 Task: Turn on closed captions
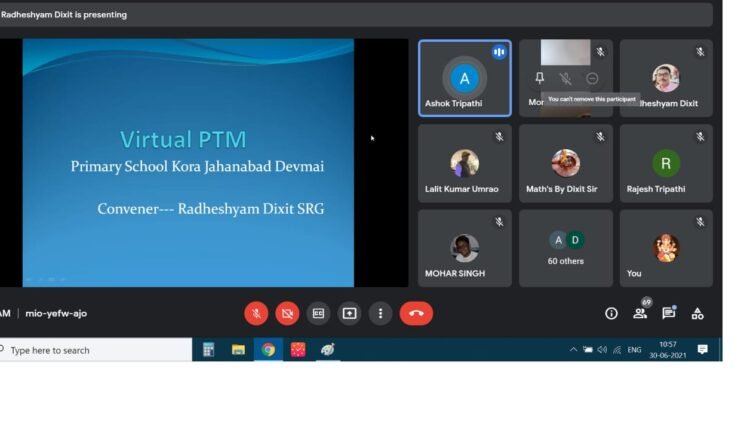pyautogui.click(x=318, y=313)
